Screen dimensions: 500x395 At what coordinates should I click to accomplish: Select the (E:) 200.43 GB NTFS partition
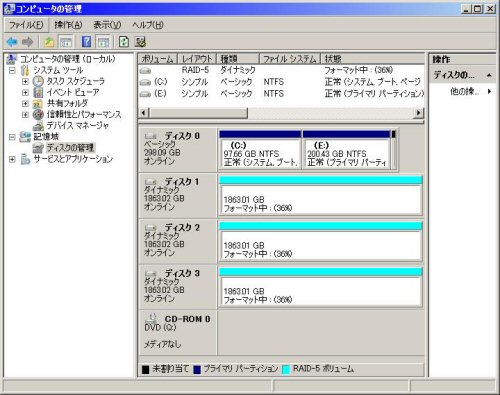coord(347,150)
